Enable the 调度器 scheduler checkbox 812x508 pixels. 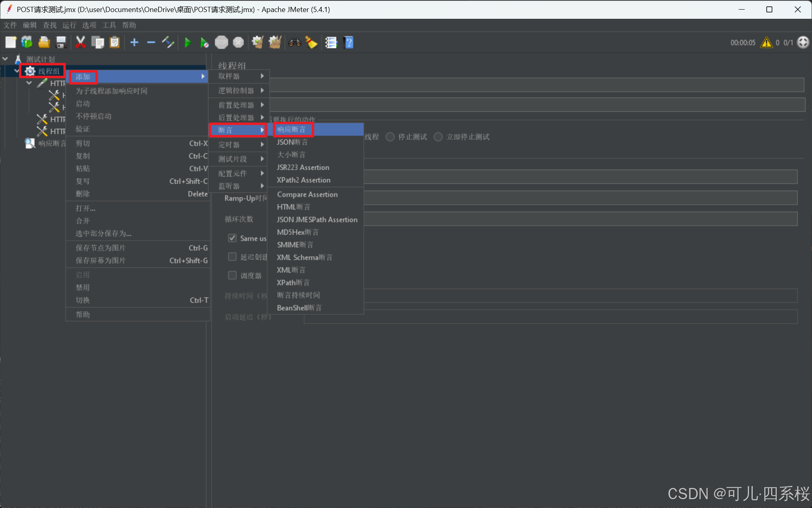pyautogui.click(x=232, y=275)
